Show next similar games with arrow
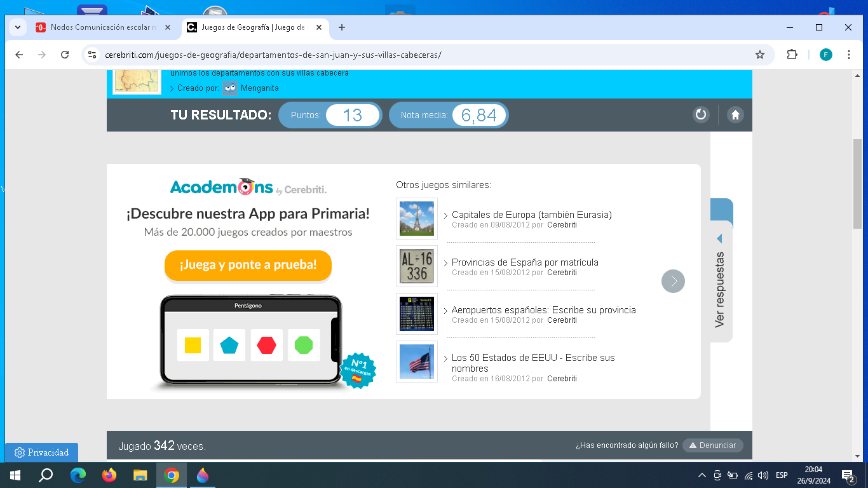868x488 pixels. 673,281
